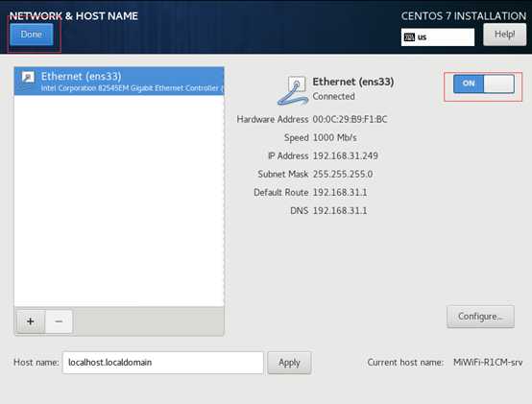Screen dimensions: 532x404
Task: Click the Ethernet device icon in the list row
Action: click(x=28, y=78)
